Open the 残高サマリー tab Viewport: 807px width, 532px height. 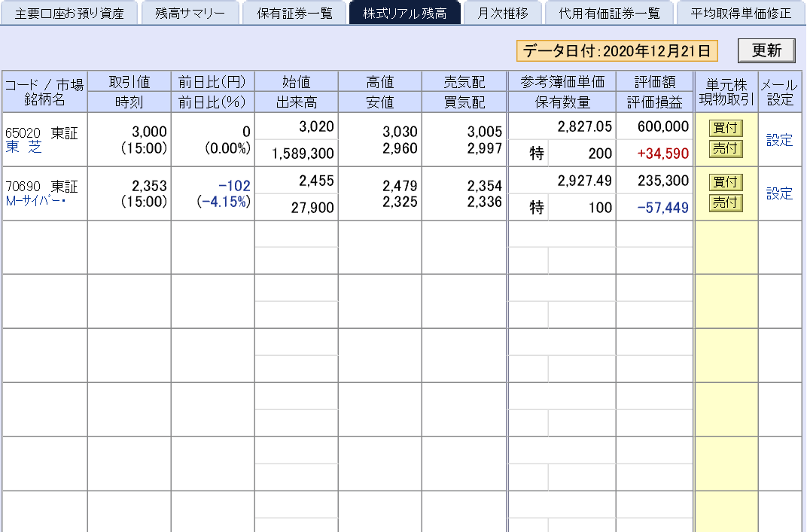point(190,12)
